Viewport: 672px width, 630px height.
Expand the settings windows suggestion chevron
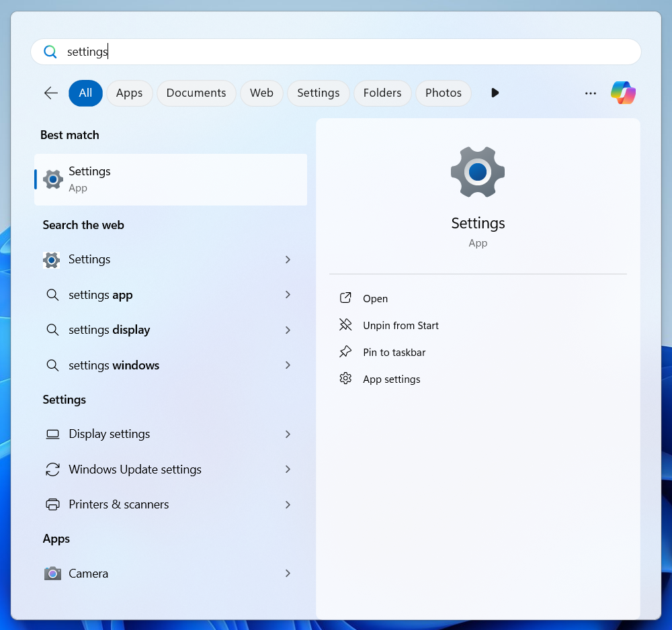288,365
